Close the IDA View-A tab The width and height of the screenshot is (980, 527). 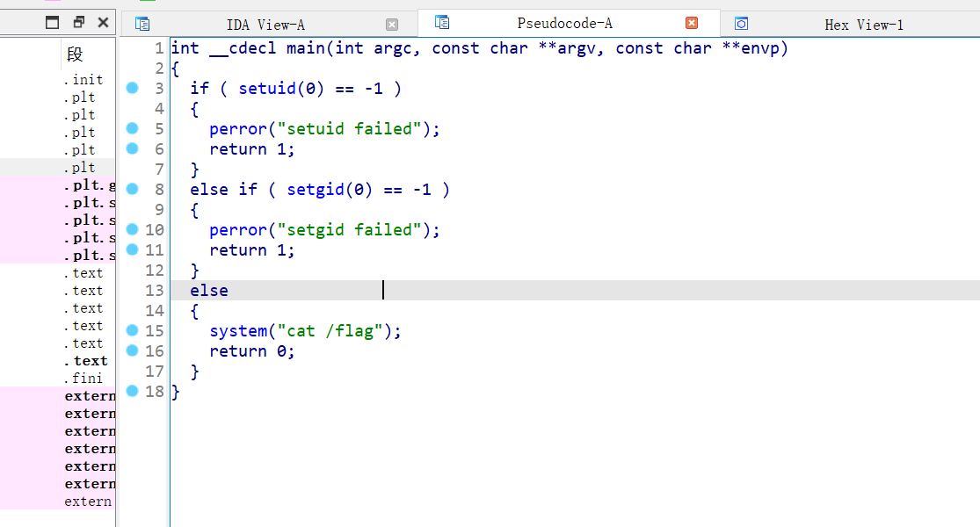coord(392,25)
